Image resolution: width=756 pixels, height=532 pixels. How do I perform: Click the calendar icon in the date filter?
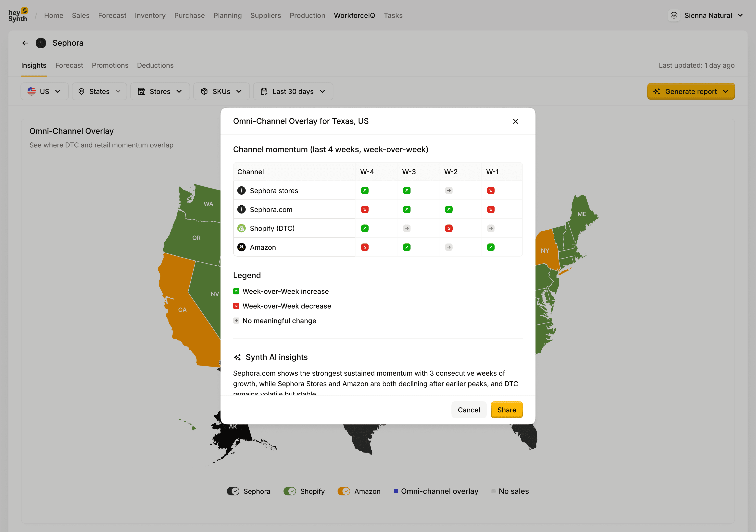point(264,91)
